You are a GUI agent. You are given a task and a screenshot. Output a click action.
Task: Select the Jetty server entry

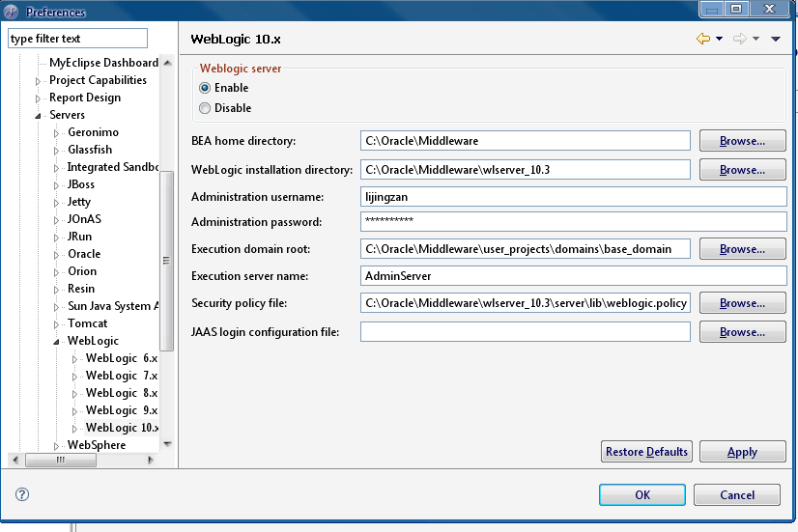point(79,202)
